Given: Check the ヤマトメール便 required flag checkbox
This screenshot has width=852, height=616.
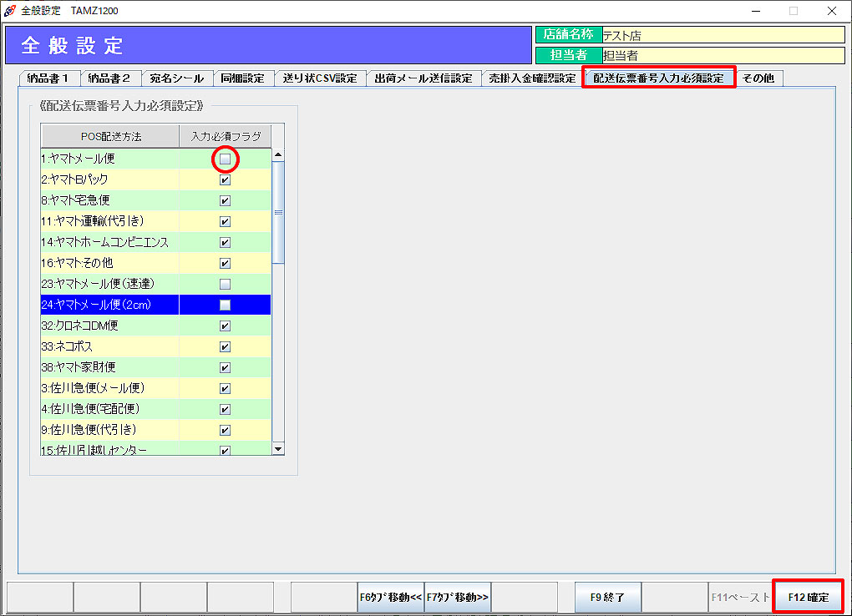Looking at the screenshot, I should [225, 159].
